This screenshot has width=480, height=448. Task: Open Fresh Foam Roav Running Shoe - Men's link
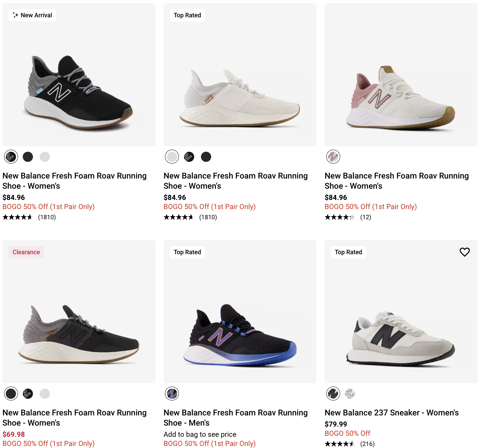pyautogui.click(x=236, y=418)
